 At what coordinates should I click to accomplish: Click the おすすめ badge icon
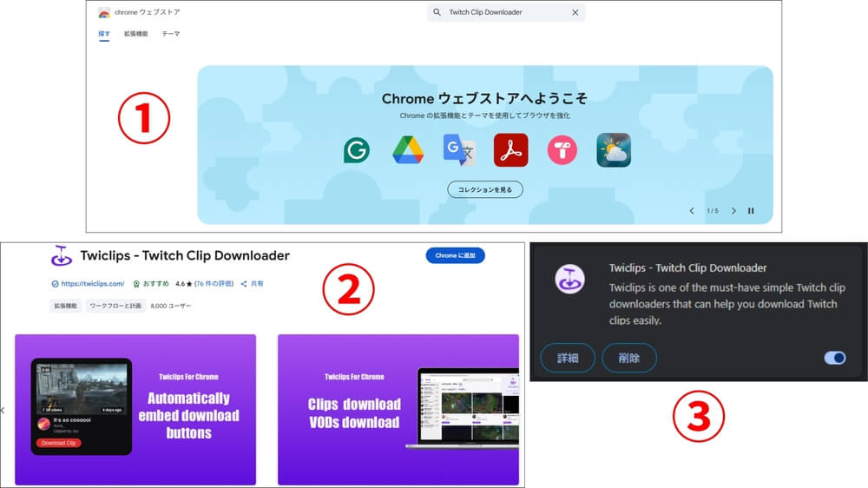click(136, 284)
